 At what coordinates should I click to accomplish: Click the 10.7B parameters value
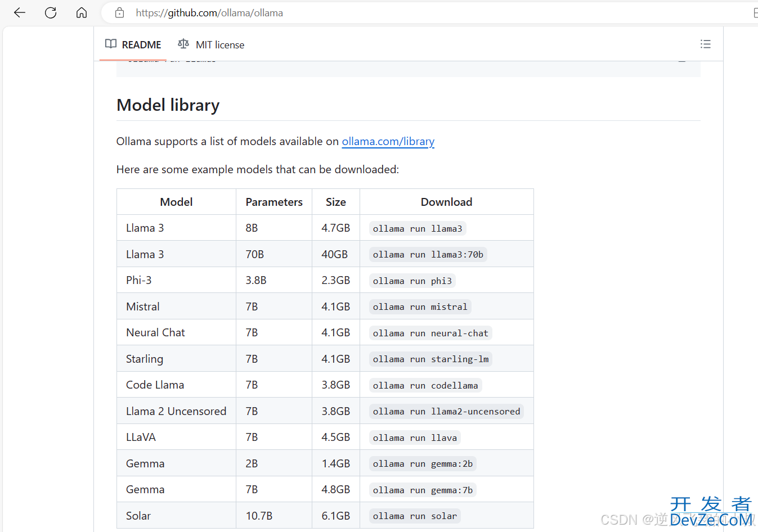[x=259, y=516]
